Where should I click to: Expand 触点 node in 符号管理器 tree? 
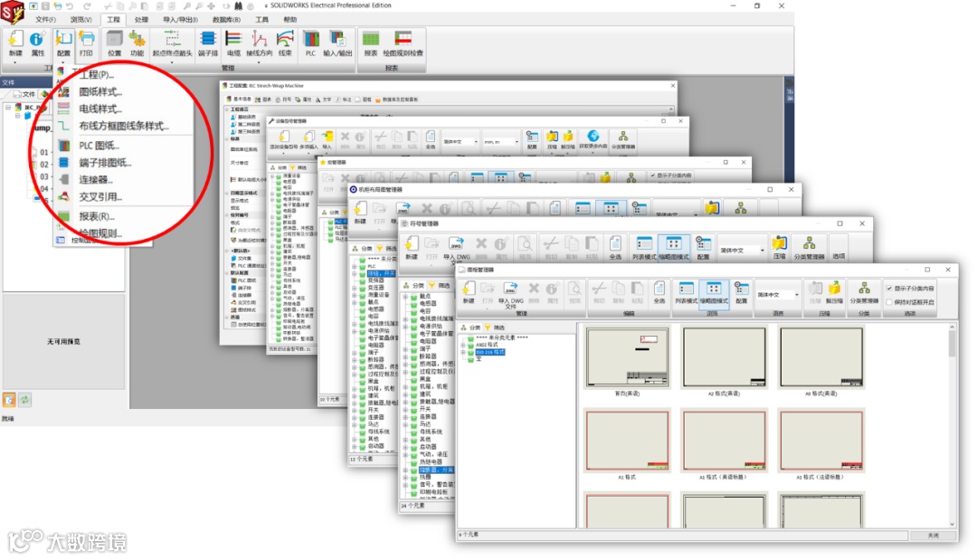tap(405, 297)
